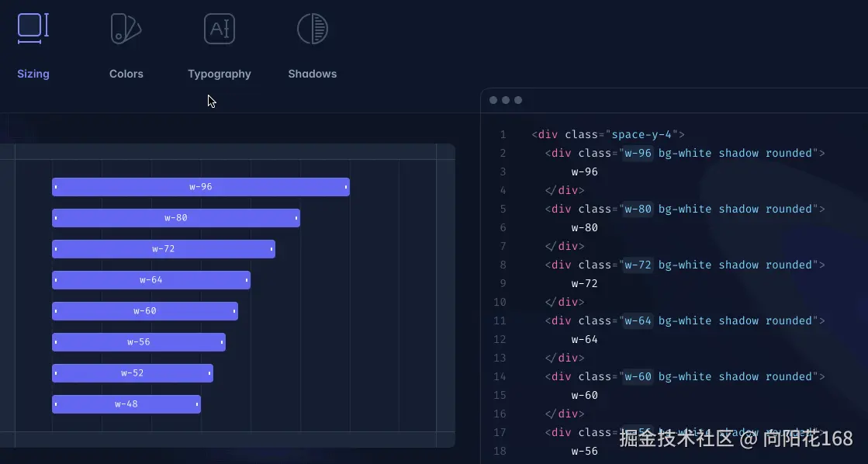The width and height of the screenshot is (868, 464).
Task: Select the Sizing window icon
Action: coord(32,28)
